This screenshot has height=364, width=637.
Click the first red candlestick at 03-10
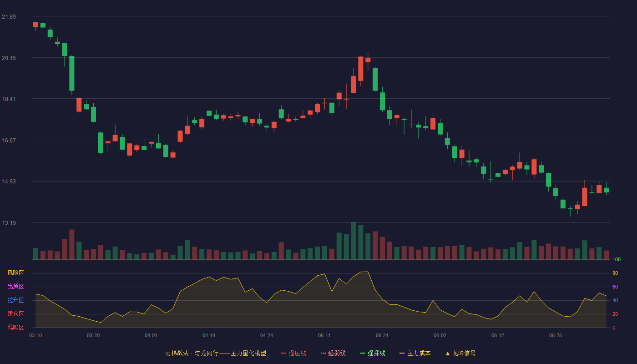coord(35,25)
